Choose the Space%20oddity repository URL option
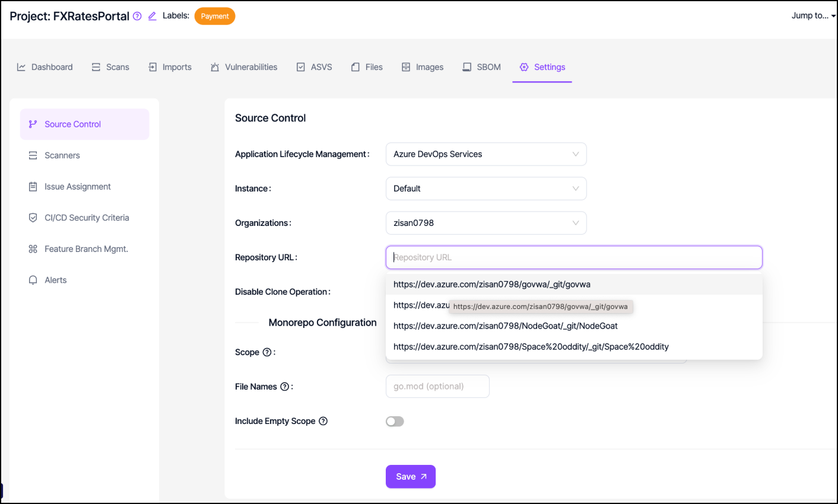838x504 pixels. coord(531,347)
